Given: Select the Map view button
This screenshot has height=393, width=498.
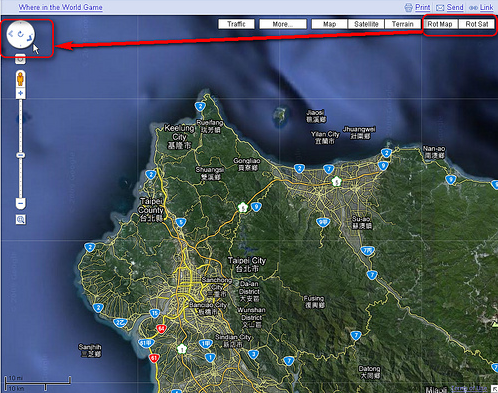Looking at the screenshot, I should click(329, 24).
